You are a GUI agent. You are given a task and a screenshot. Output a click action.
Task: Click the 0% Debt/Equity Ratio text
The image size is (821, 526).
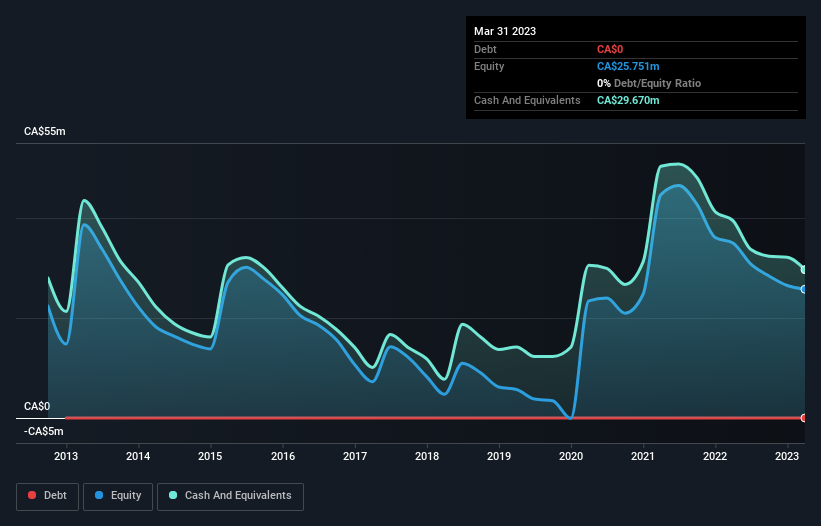point(649,83)
